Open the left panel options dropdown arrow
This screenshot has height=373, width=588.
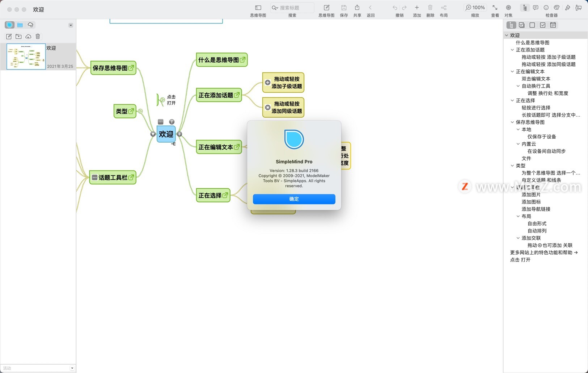pyautogui.click(x=71, y=25)
